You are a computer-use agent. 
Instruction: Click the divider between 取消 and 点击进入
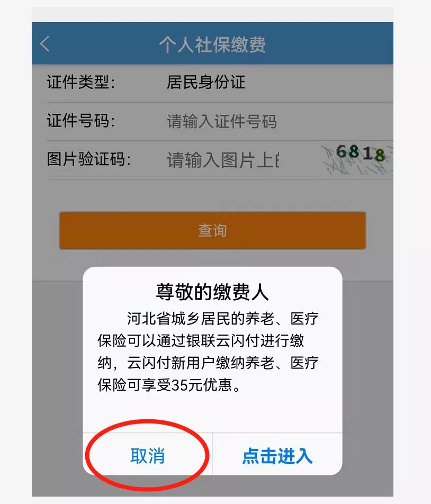coord(212,454)
